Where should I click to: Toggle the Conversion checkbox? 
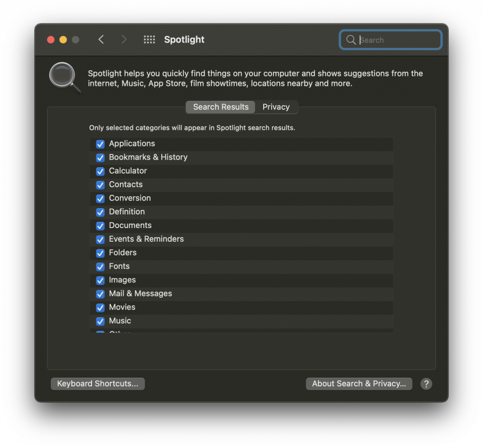pyautogui.click(x=100, y=199)
